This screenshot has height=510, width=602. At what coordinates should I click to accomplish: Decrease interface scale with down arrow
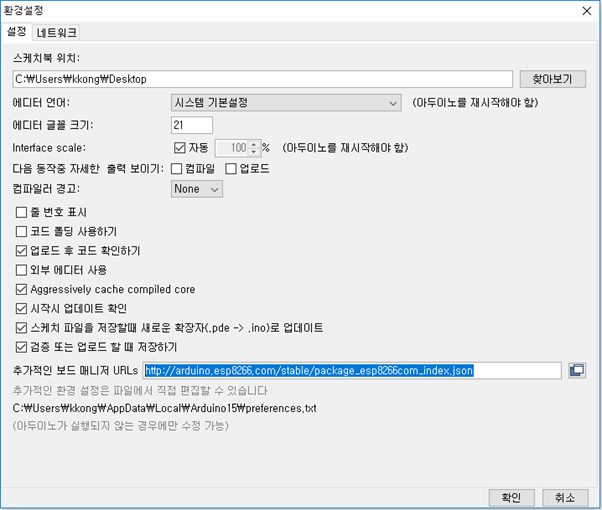click(x=254, y=152)
